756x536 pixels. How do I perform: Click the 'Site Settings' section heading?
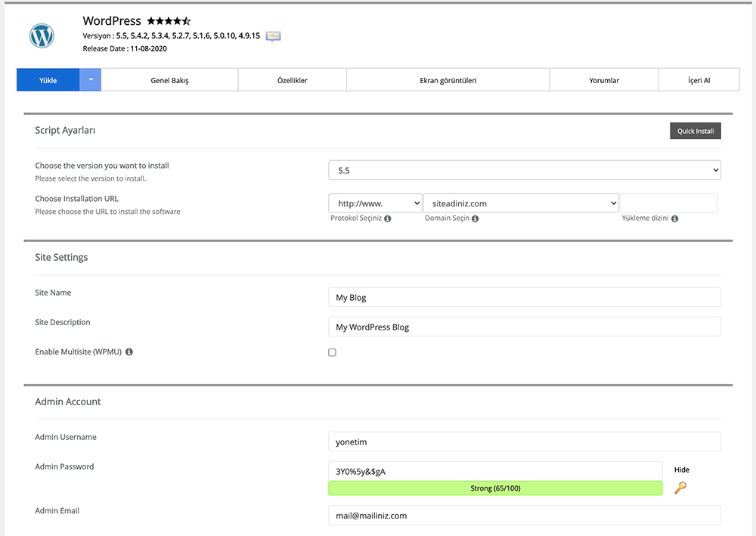click(61, 257)
